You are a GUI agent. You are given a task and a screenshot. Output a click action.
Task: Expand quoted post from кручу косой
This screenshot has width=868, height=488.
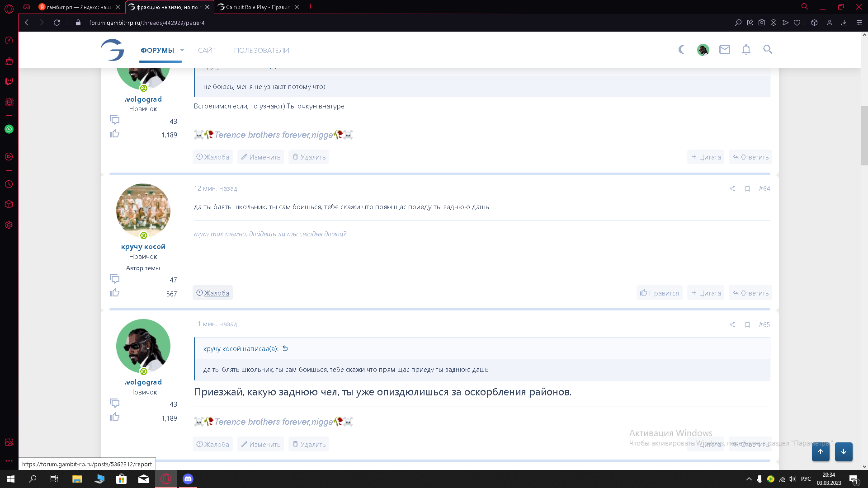tap(285, 348)
